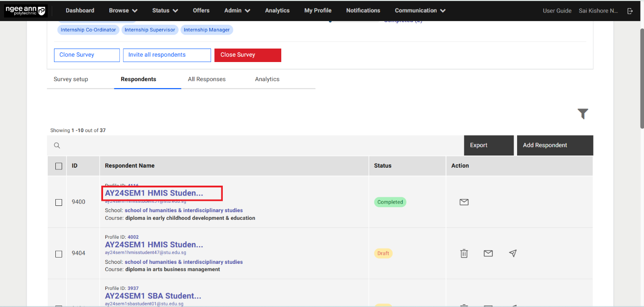
Task: Switch to the All Responses tab
Action: pyautogui.click(x=207, y=79)
